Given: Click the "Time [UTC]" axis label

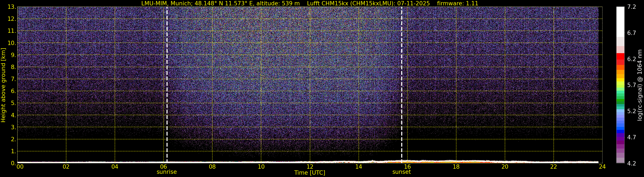Looking at the screenshot, I should click(x=309, y=173).
